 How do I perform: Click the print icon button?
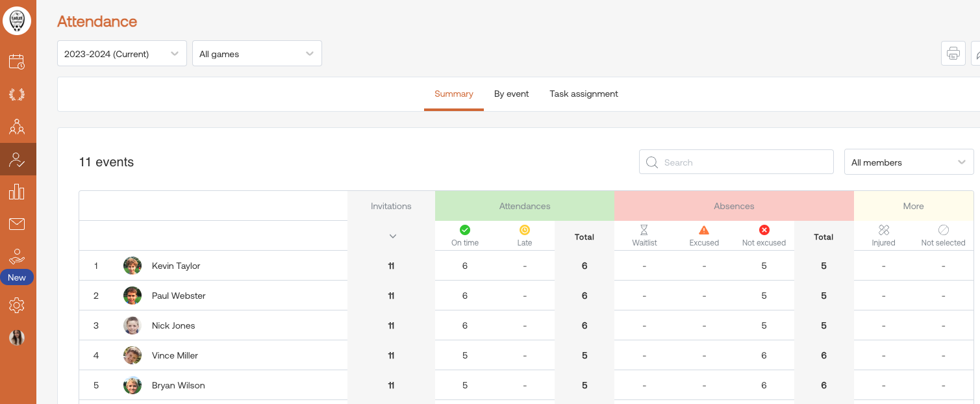coord(953,53)
